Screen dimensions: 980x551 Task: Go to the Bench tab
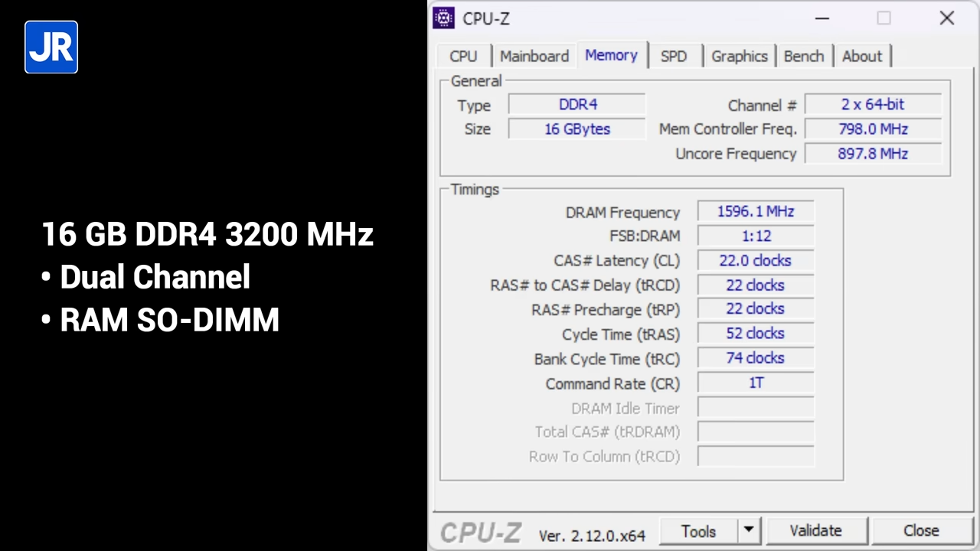[804, 56]
